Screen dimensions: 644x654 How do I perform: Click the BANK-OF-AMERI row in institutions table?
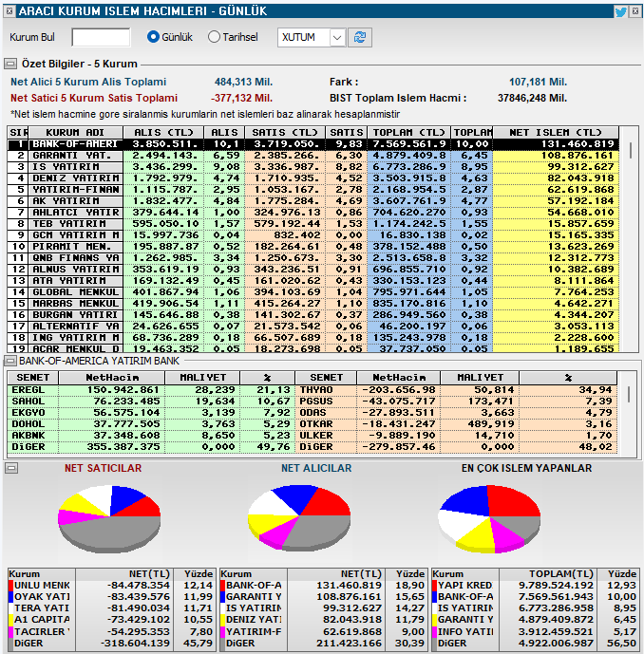pos(313,144)
